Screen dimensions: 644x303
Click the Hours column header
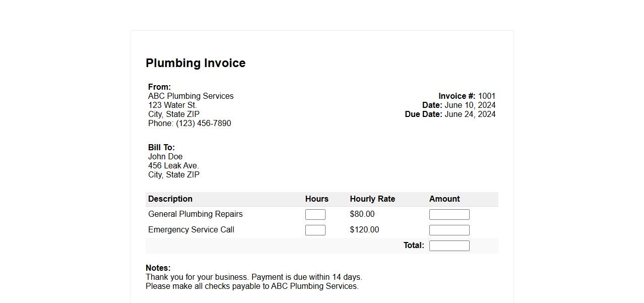[x=316, y=199]
